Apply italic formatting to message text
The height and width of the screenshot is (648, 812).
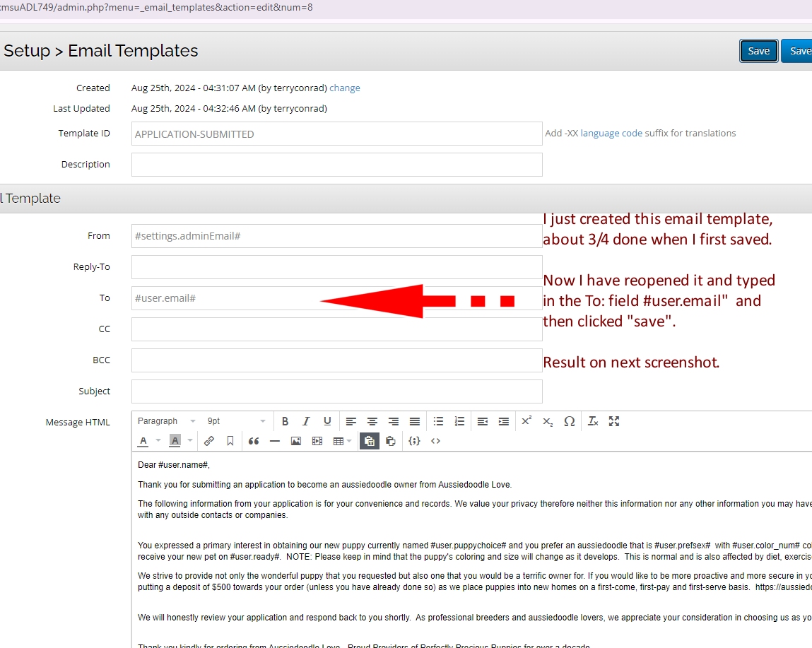point(306,421)
